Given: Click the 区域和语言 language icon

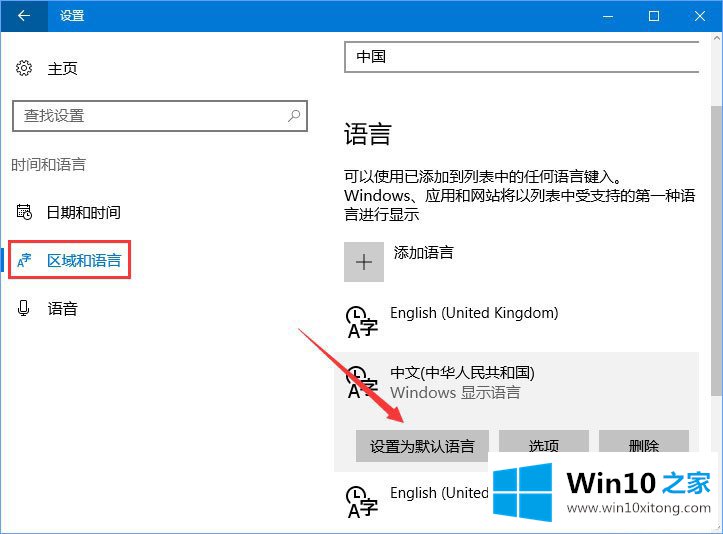Looking at the screenshot, I should (24, 260).
